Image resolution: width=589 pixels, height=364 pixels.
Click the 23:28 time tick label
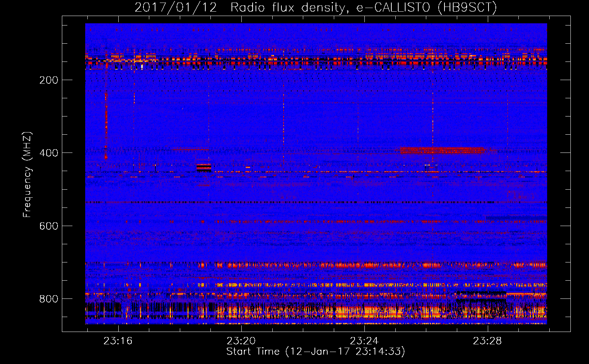pyautogui.click(x=487, y=341)
